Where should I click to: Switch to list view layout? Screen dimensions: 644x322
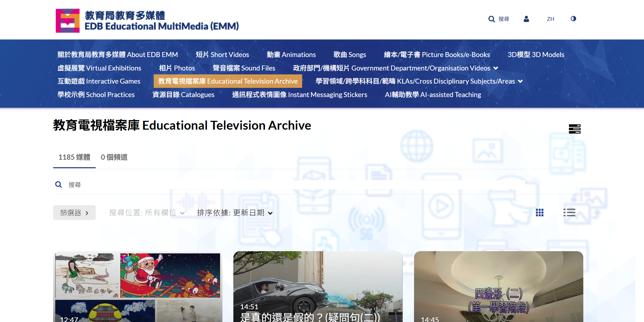coord(569,213)
